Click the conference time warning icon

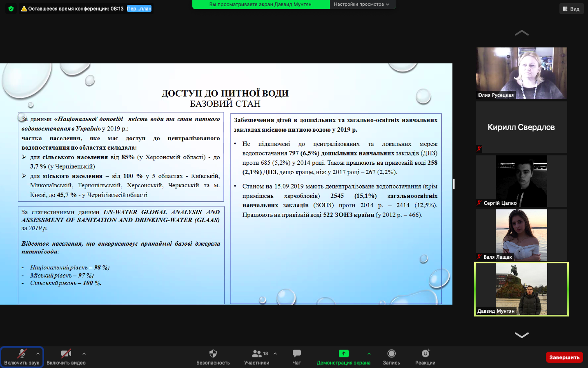[x=24, y=9]
